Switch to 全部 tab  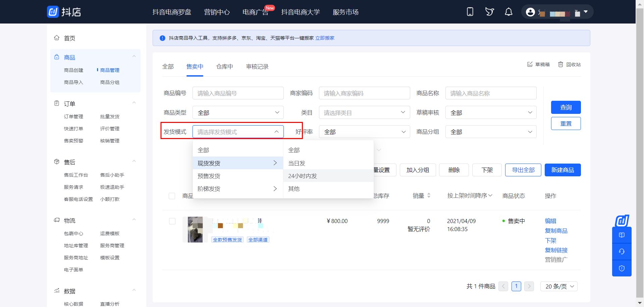coord(168,67)
